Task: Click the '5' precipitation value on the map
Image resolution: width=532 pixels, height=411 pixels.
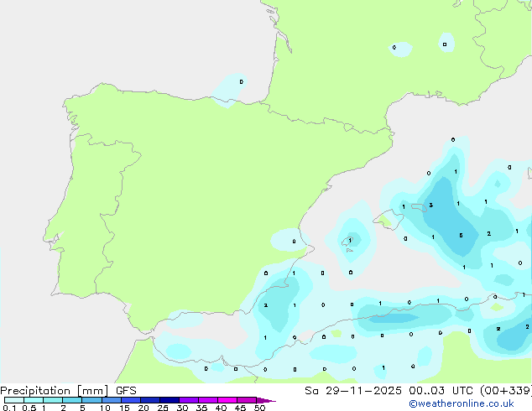Action: coord(461,236)
